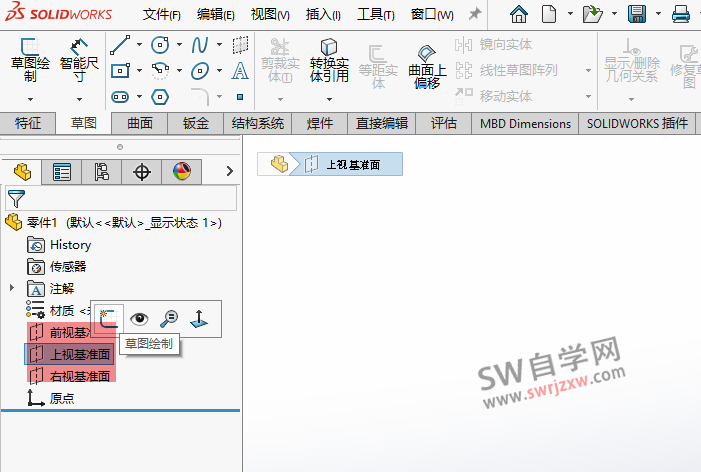701x472 pixels.
Task: Open the DisplayManager tab
Action: [x=182, y=172]
